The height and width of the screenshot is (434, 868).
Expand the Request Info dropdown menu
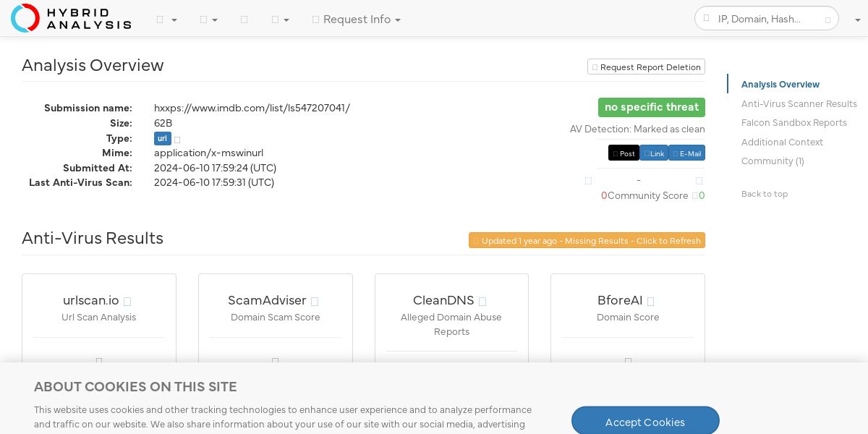[x=357, y=20]
